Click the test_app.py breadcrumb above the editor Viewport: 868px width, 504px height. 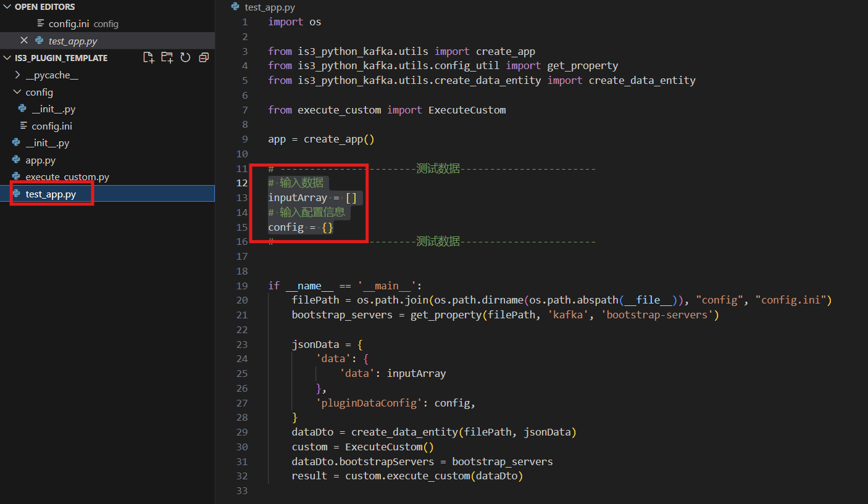(270, 7)
